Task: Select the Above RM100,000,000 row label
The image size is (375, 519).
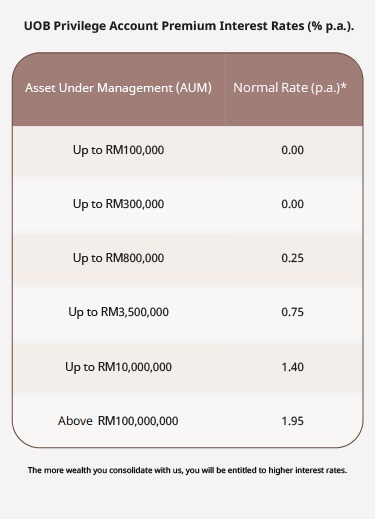Action: coord(118,421)
